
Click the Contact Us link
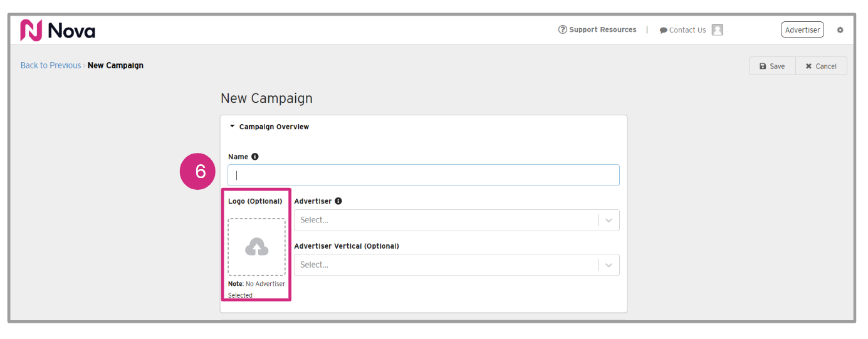(x=688, y=30)
